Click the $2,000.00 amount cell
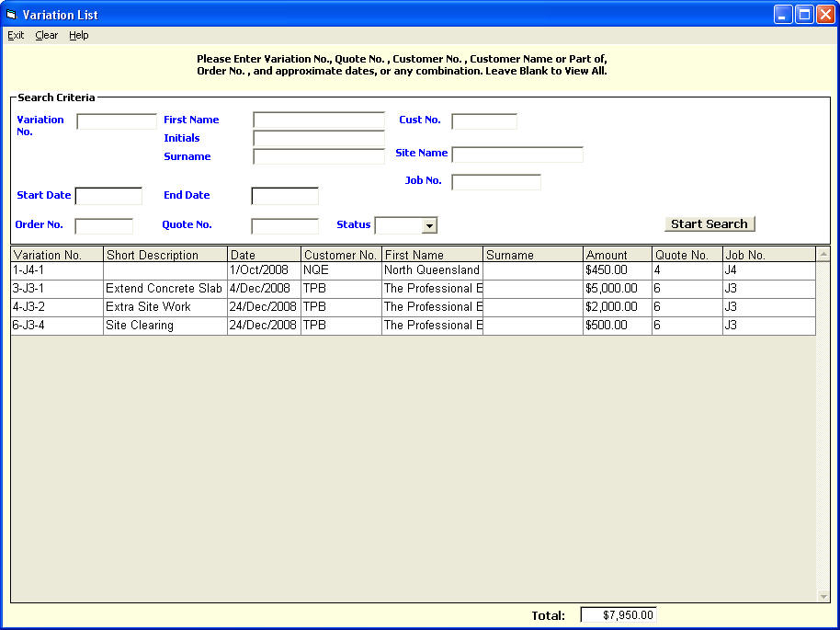840x630 pixels. [618, 307]
